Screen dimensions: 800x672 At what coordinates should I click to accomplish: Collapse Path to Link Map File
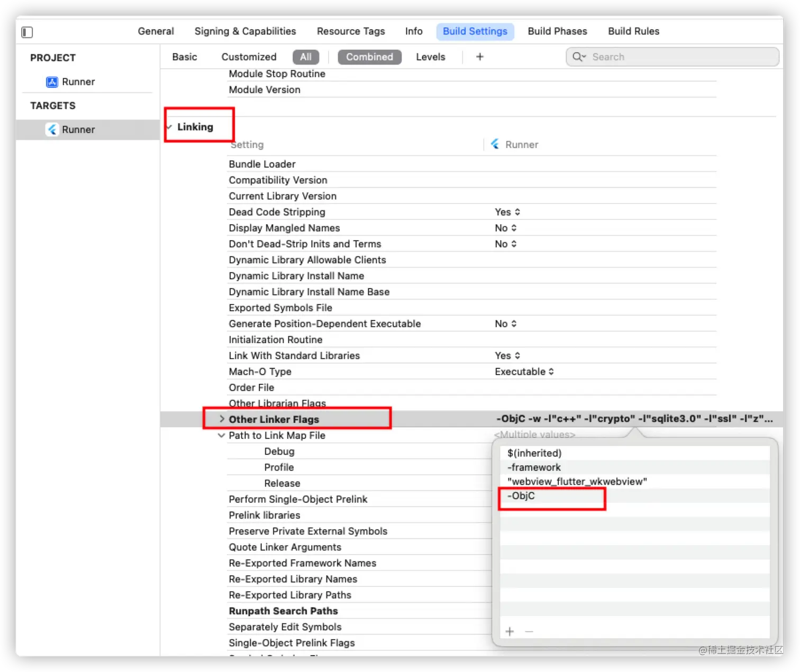[x=221, y=435]
